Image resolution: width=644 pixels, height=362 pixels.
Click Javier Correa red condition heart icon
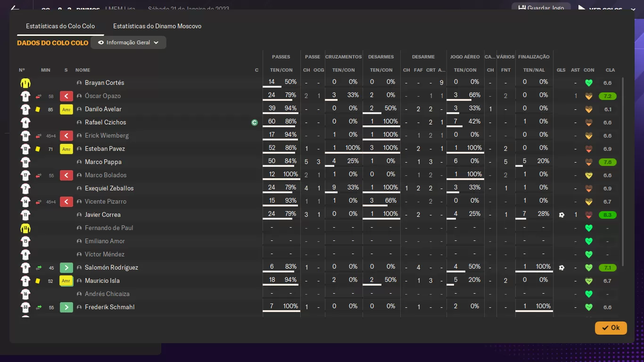(x=588, y=215)
